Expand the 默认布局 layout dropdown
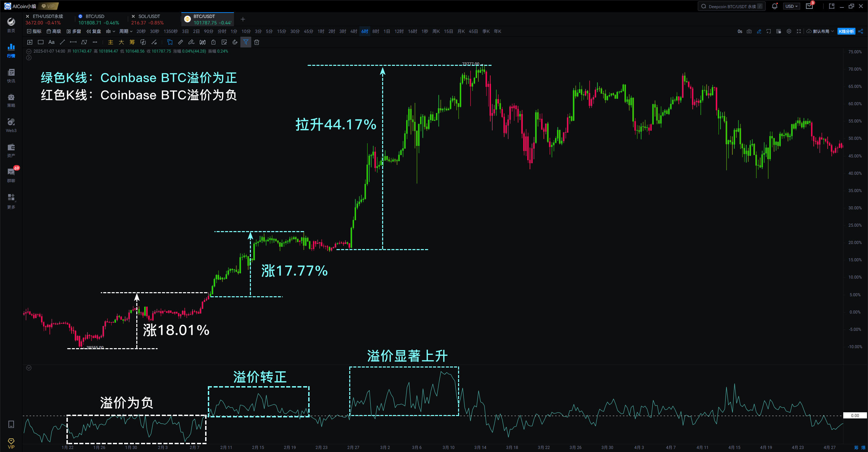The height and width of the screenshot is (452, 868). tap(821, 31)
